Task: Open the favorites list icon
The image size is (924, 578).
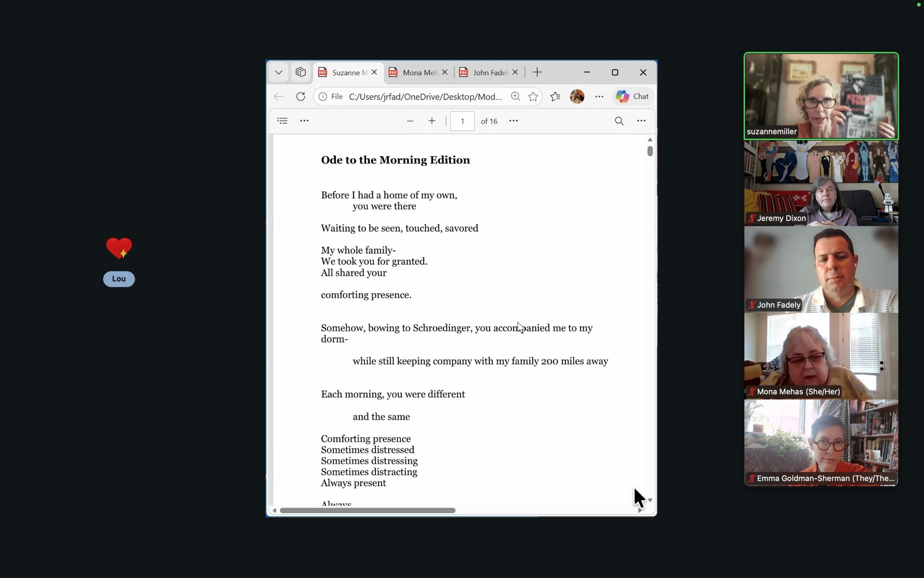Action: 555,97
